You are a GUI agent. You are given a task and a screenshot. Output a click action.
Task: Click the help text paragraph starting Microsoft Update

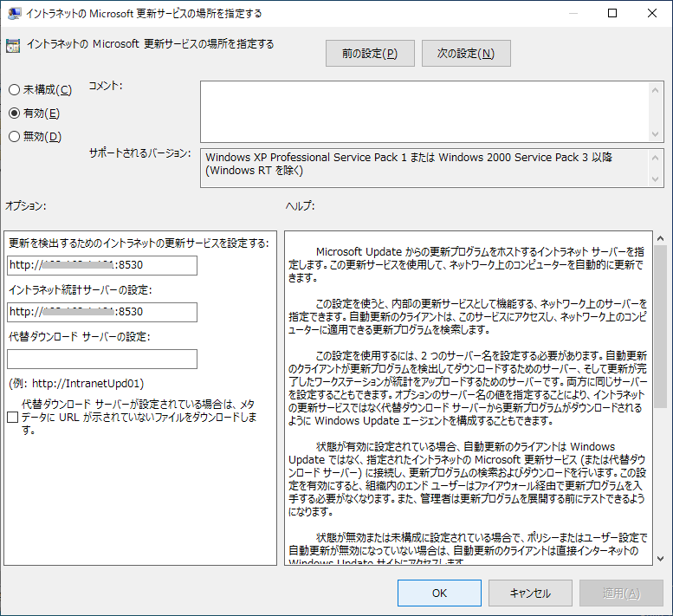(x=467, y=265)
